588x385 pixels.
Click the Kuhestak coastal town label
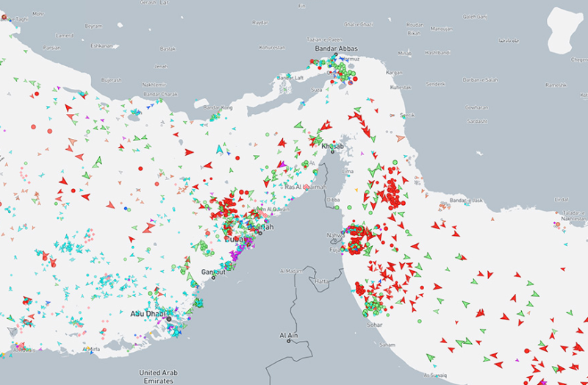pyautogui.click(x=401, y=87)
